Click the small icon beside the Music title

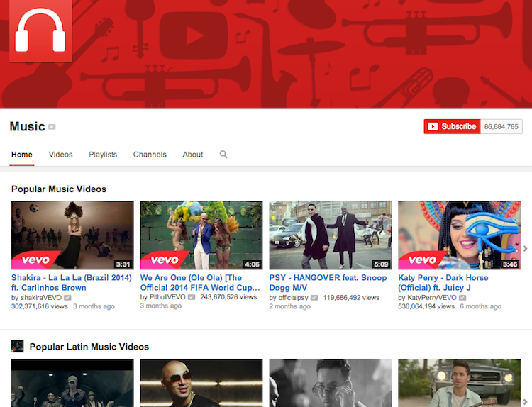coord(52,127)
